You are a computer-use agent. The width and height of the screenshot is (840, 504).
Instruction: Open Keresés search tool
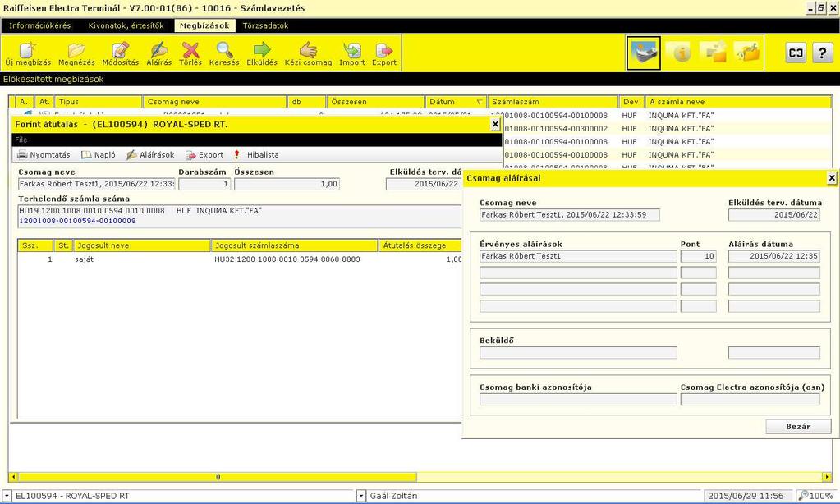224,53
